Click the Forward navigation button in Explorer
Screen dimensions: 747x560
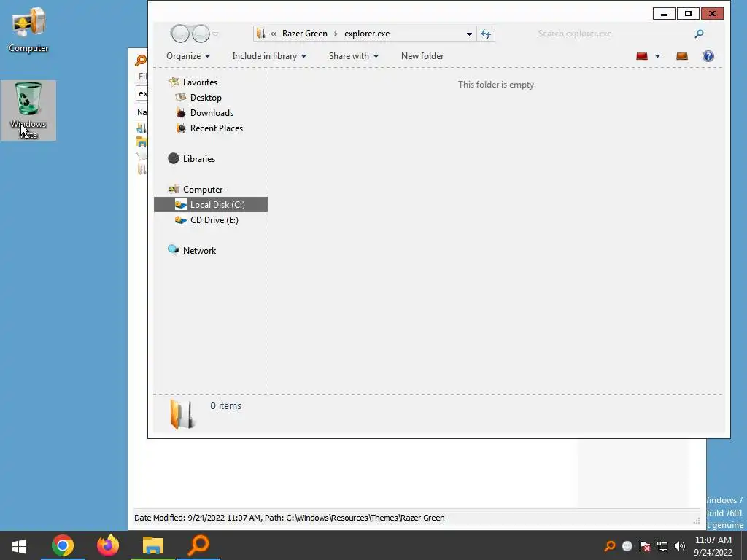[x=201, y=34]
